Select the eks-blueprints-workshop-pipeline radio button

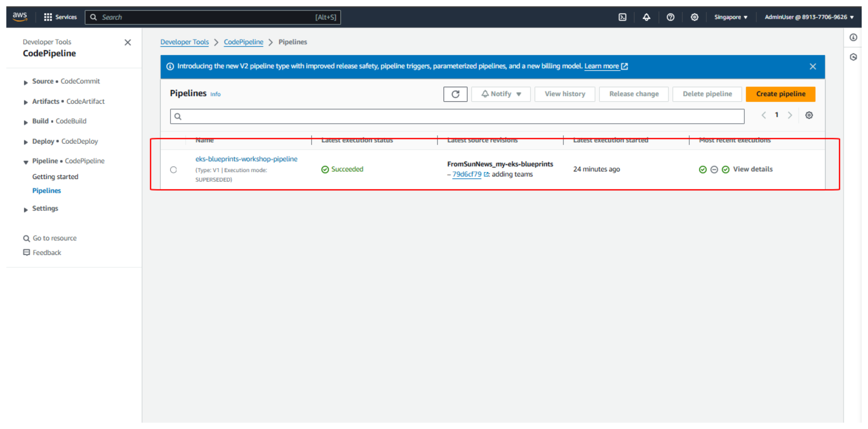pos(174,170)
